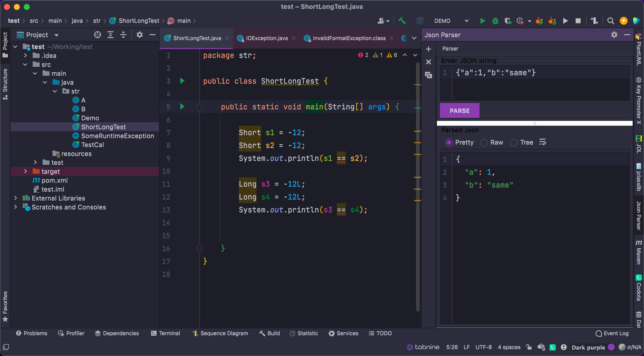Click the green Run button in toolbar
Image resolution: width=644 pixels, height=356 pixels.
point(483,21)
